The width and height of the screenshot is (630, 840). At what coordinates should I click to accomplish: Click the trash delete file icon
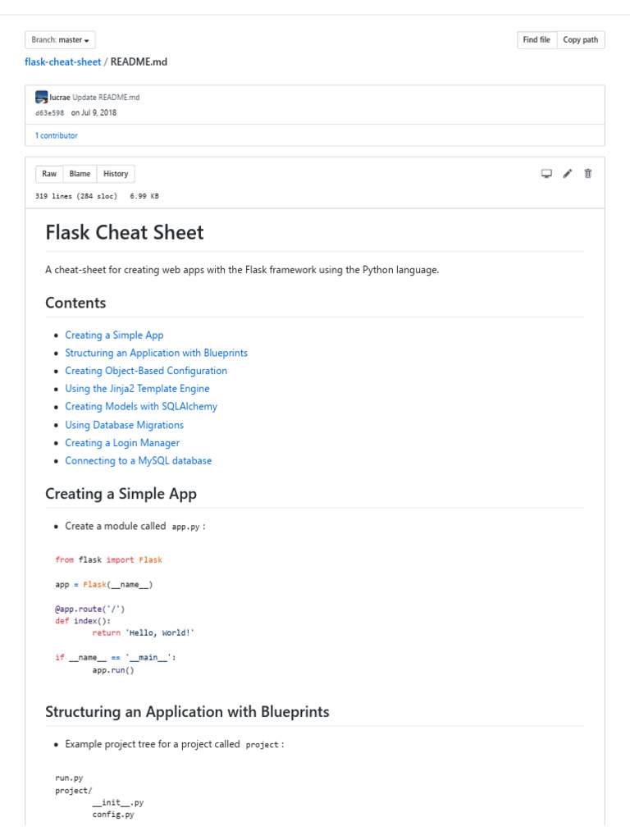coord(587,173)
